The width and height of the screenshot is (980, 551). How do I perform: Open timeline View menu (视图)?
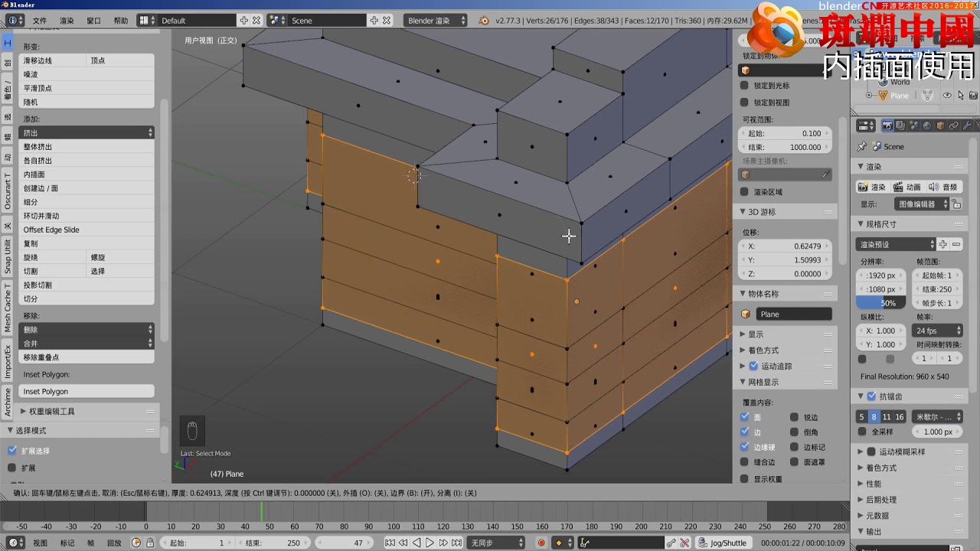pos(40,543)
